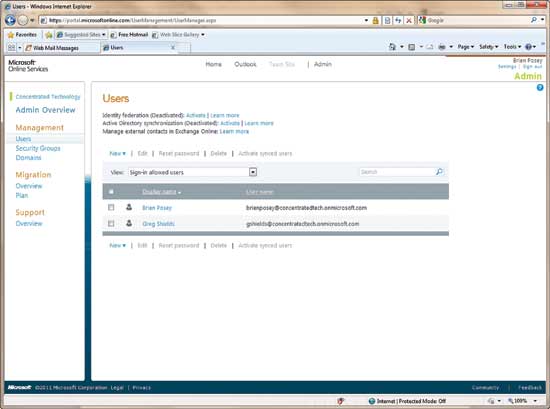The height and width of the screenshot is (409, 550).
Task: Click the Feedback link in footer
Action: click(x=530, y=388)
